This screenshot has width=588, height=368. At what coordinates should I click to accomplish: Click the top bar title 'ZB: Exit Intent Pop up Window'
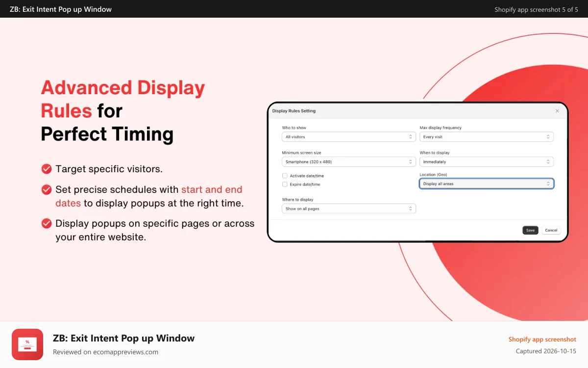point(61,9)
